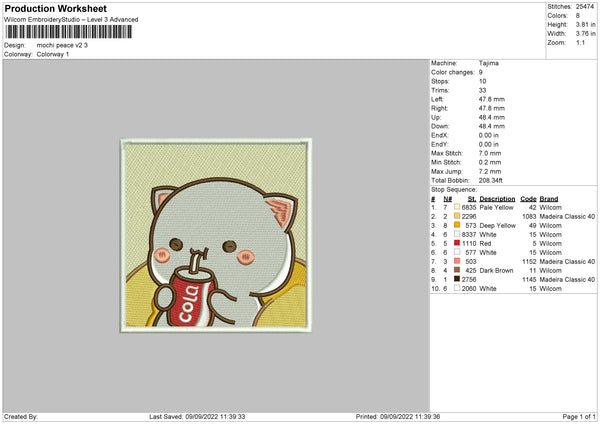The width and height of the screenshot is (600, 424).
Task: Click the barcode below the worksheet title
Action: [x=68, y=32]
